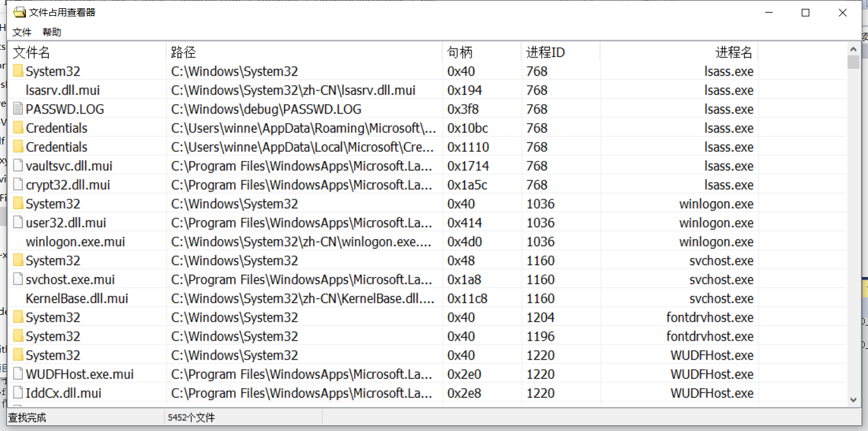Click the crypt32.dll.mui file icon
The height and width of the screenshot is (431, 868).
pyautogui.click(x=18, y=185)
